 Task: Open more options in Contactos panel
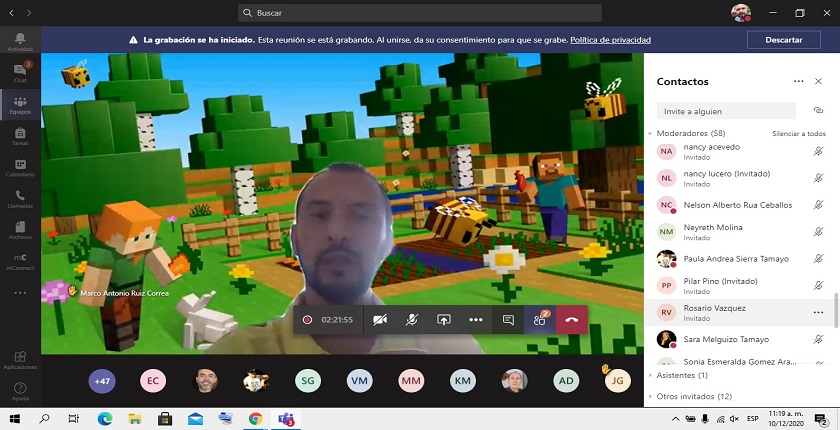point(798,81)
